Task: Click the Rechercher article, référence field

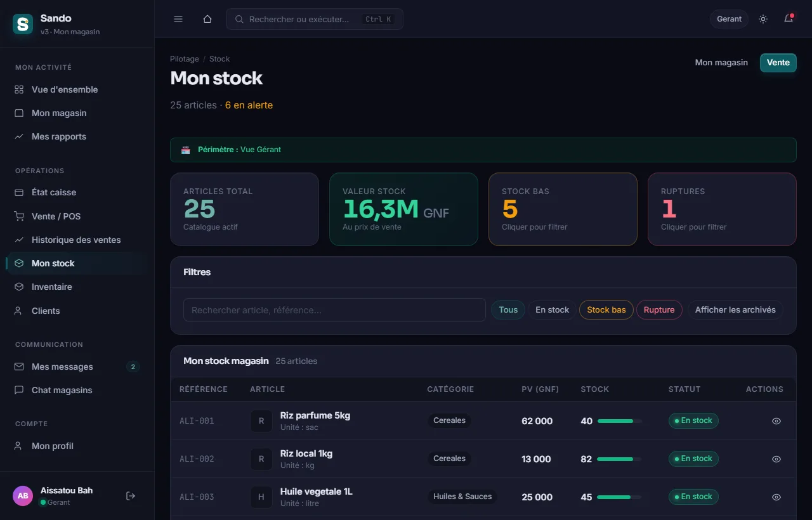Action: coord(334,310)
